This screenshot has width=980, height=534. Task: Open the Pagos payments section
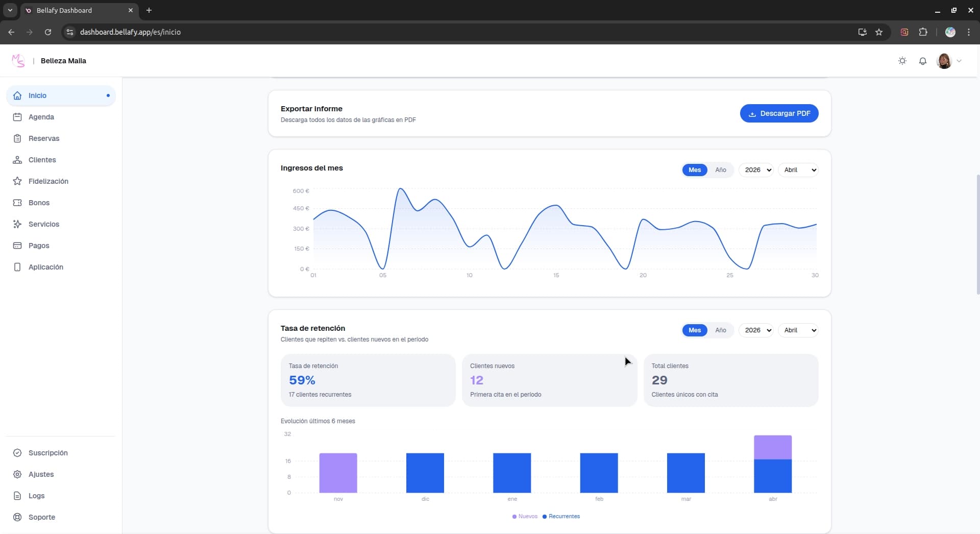tap(38, 245)
